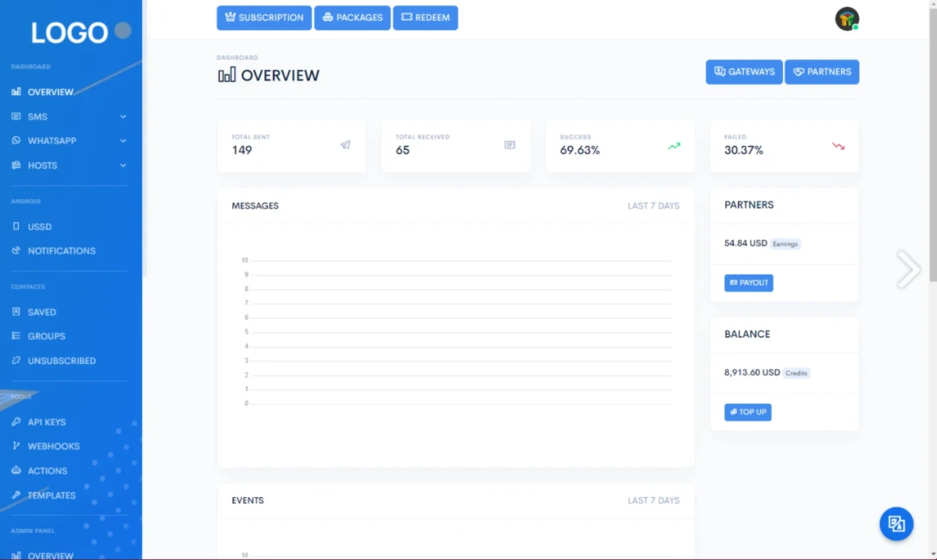This screenshot has width=937, height=560.
Task: Click the red downward trend icon
Action: tap(839, 146)
